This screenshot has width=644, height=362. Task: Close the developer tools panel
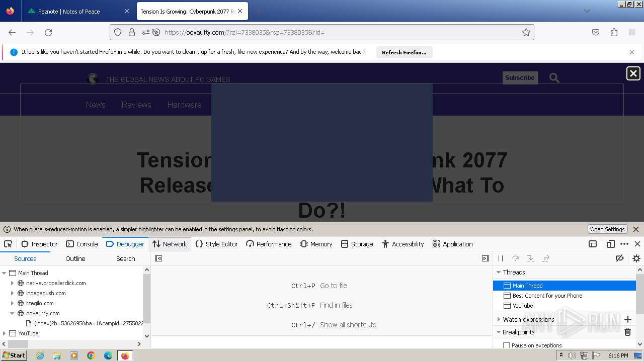pos(637,244)
